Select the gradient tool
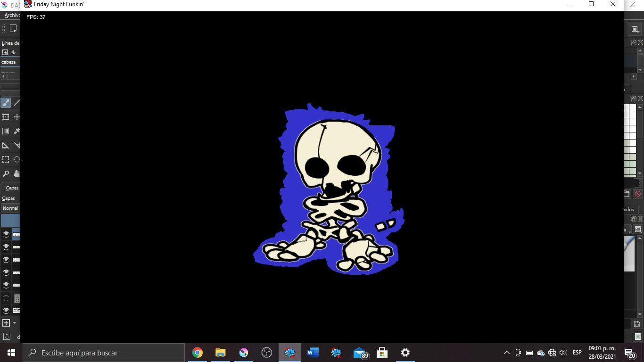 pos(6,131)
